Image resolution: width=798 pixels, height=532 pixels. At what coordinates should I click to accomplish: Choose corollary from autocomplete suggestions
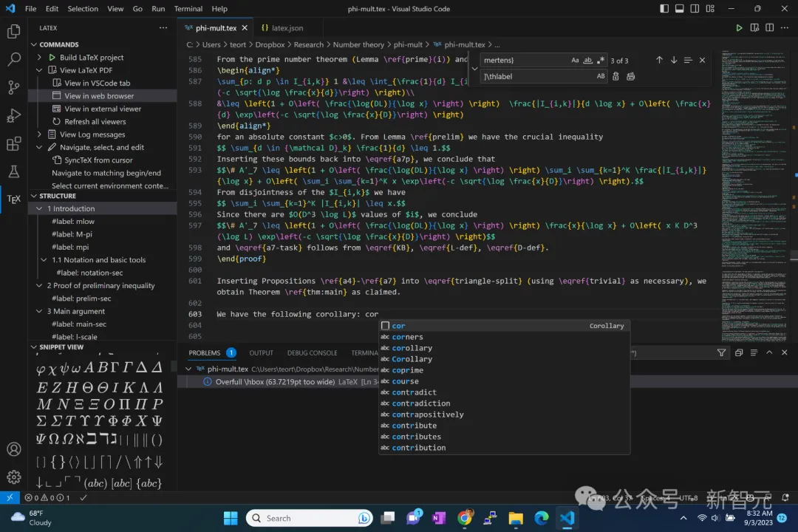point(412,348)
